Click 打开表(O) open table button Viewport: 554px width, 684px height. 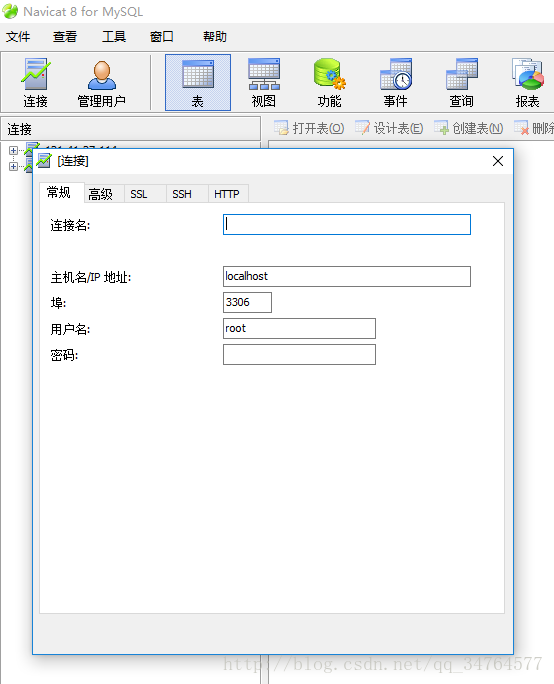[309, 128]
